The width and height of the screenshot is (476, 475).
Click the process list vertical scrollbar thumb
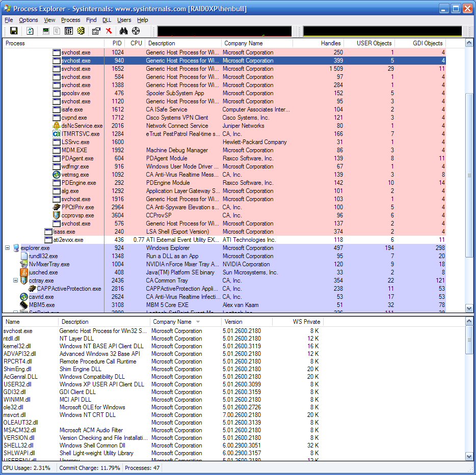[x=469, y=175]
